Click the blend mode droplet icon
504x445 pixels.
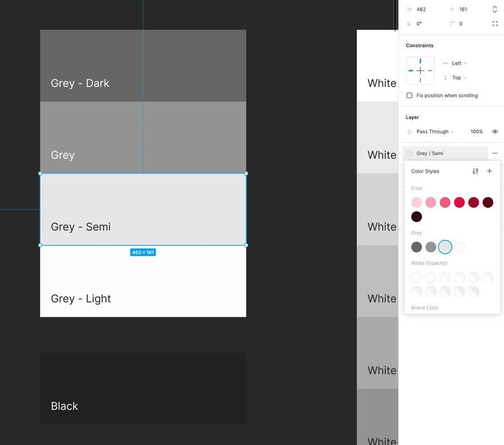point(409,132)
